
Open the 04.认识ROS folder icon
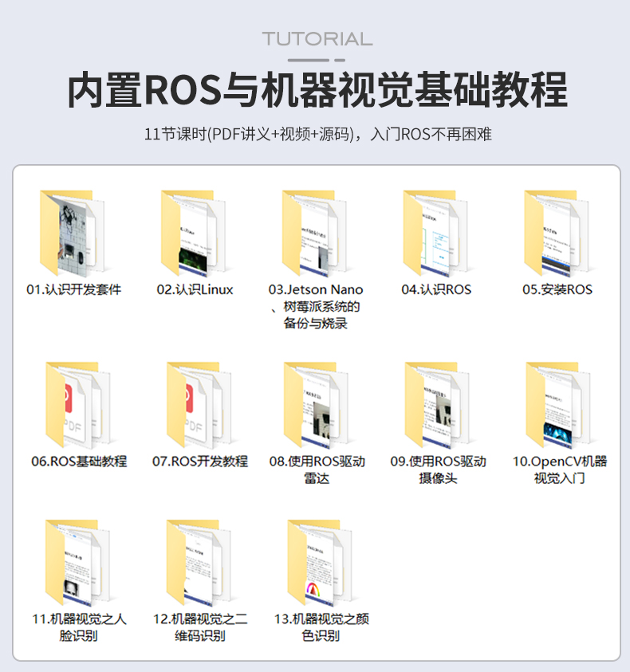[x=436, y=234]
